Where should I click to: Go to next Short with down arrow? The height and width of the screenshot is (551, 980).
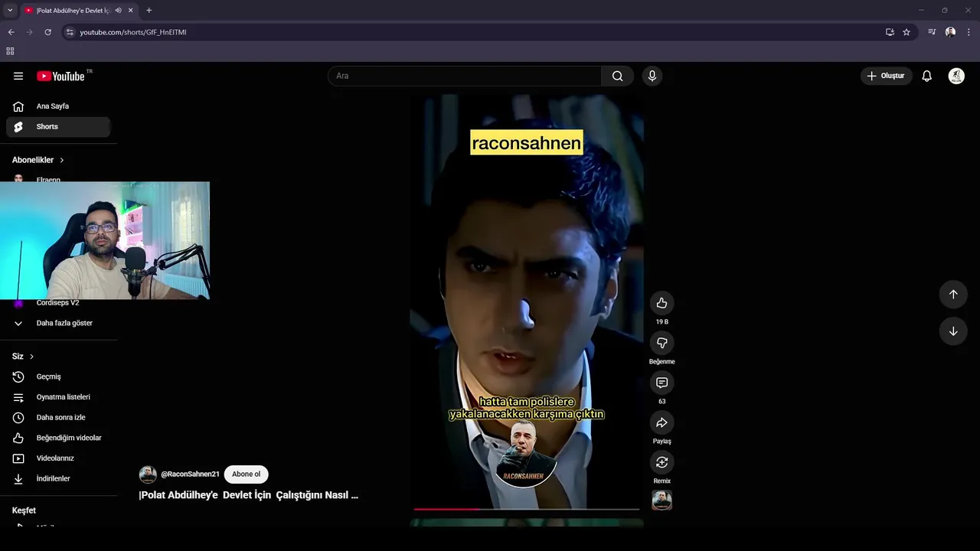click(953, 331)
